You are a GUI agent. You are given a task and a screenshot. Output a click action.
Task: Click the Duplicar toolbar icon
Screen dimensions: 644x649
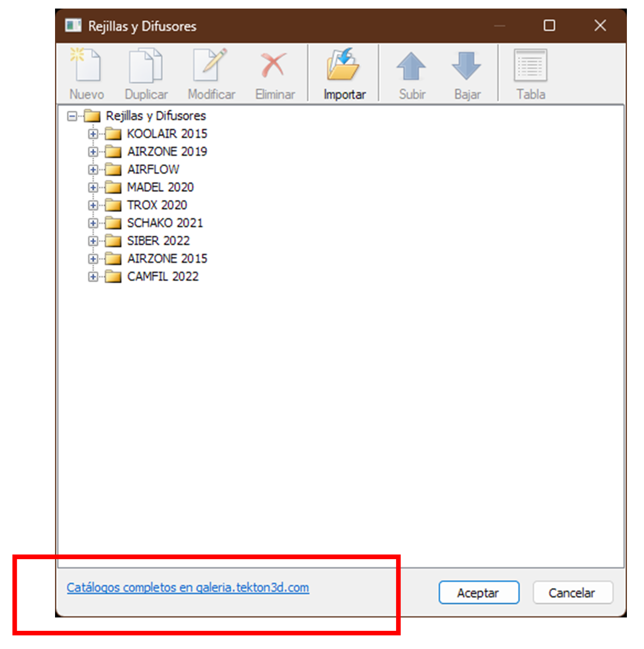click(x=146, y=65)
